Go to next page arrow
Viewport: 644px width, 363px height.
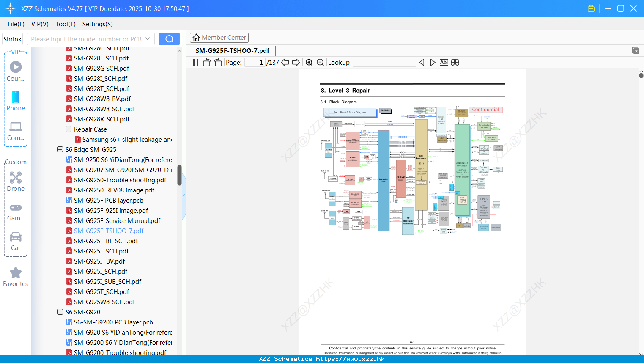tap(296, 63)
